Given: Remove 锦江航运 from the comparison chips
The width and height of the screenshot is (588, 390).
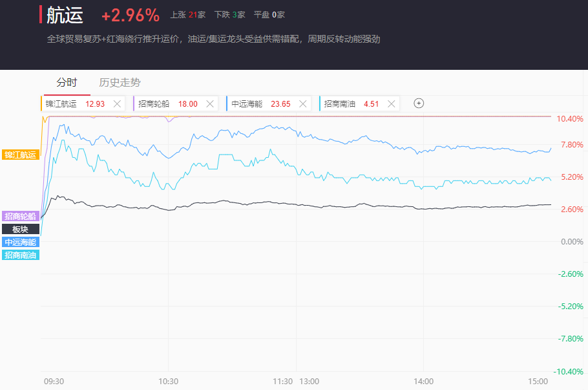Looking at the screenshot, I should (x=117, y=103).
